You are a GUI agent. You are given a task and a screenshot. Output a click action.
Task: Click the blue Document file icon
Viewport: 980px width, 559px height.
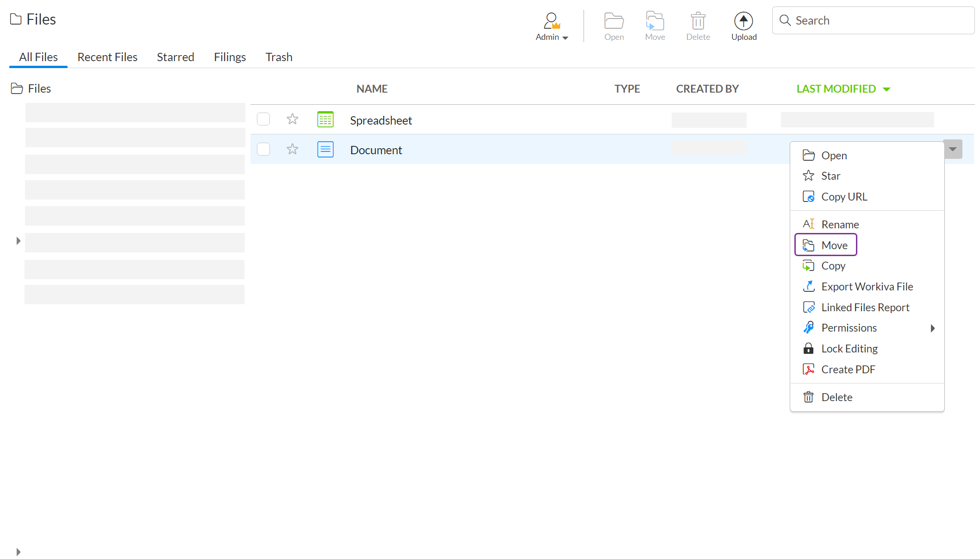point(325,150)
